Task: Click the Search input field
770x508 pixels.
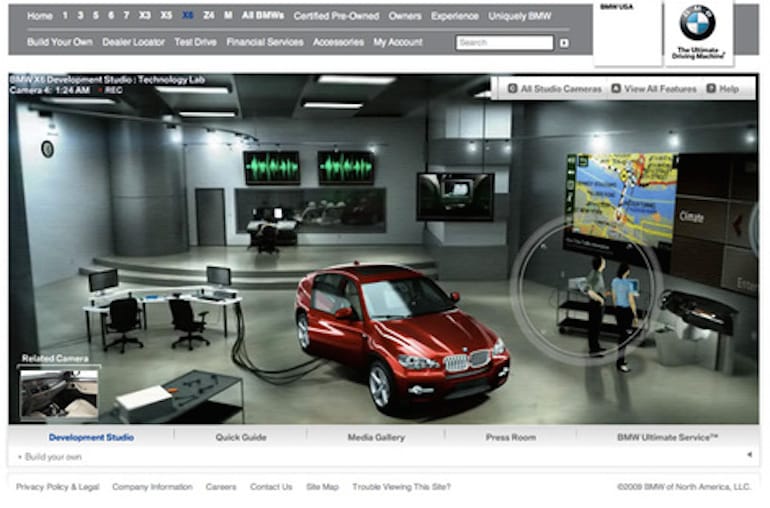Action: (504, 43)
